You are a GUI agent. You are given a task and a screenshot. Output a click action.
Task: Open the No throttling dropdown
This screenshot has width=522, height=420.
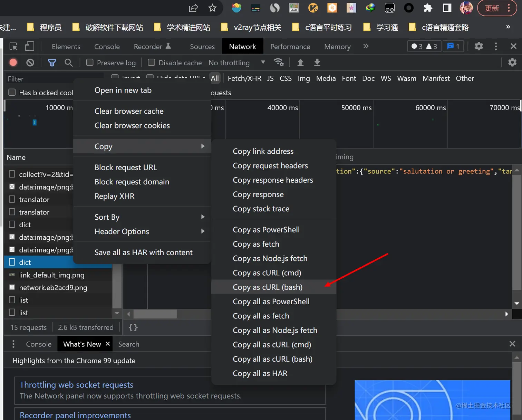tap(237, 63)
